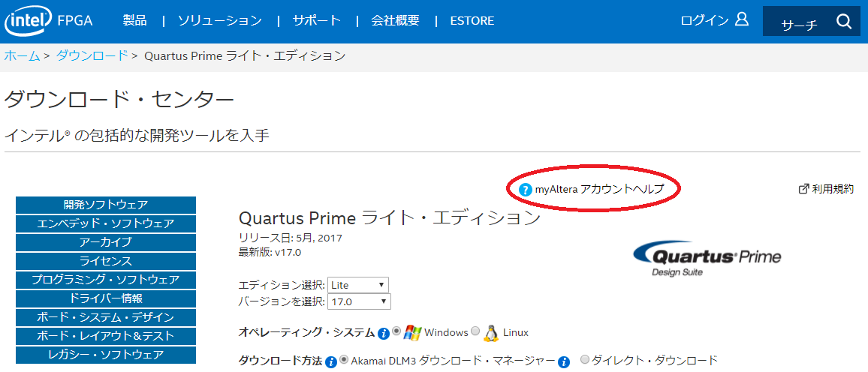
Task: Open the version dropdown showing 17.0
Action: 359,301
